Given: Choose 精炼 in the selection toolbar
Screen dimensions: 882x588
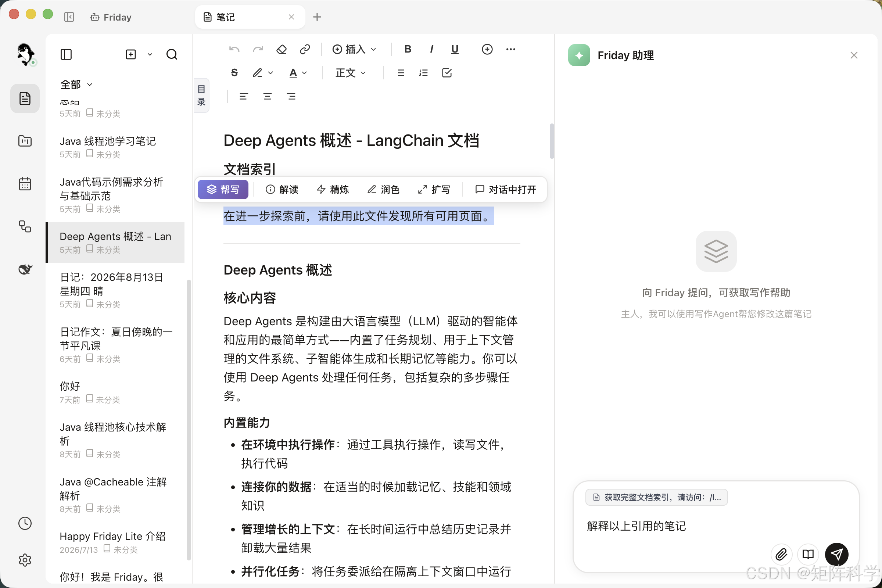Looking at the screenshot, I should 333,189.
